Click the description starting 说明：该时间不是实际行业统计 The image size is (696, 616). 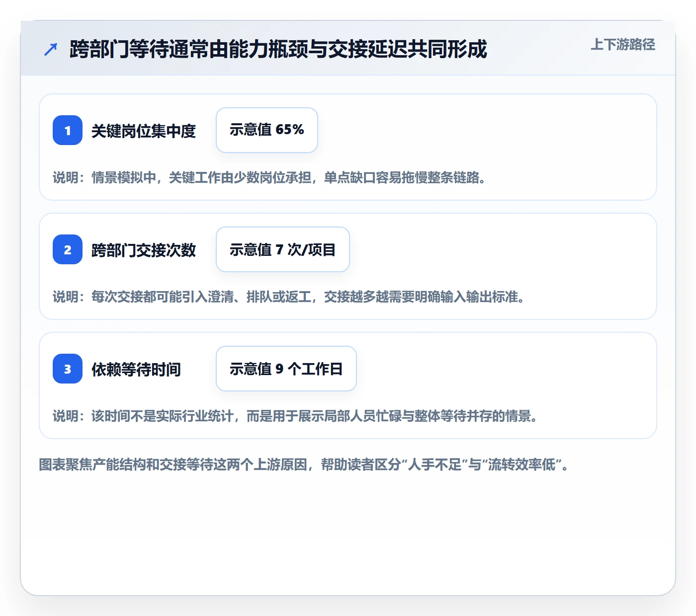click(295, 416)
